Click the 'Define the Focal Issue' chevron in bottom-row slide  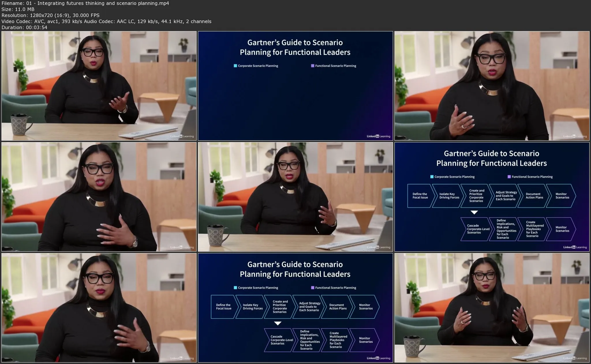[224, 307]
